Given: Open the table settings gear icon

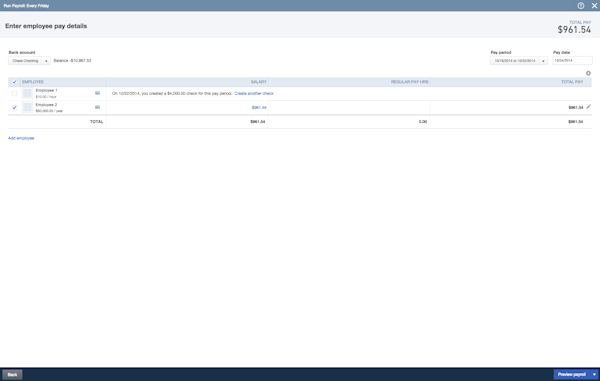Looking at the screenshot, I should click(588, 73).
